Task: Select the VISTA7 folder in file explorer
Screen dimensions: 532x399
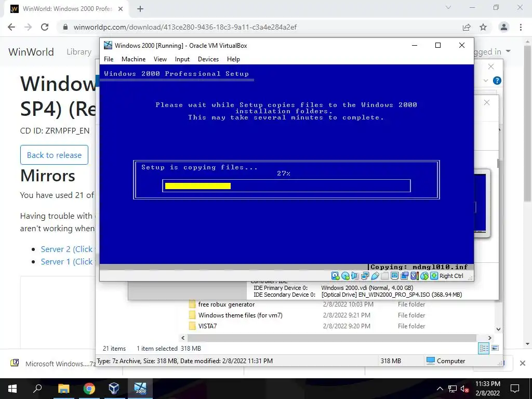Action: [x=207, y=326]
